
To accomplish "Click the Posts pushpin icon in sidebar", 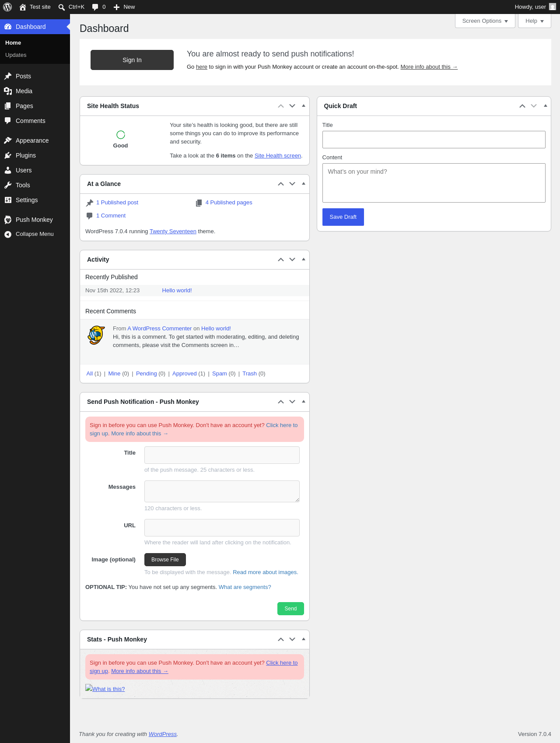I will (x=8, y=76).
